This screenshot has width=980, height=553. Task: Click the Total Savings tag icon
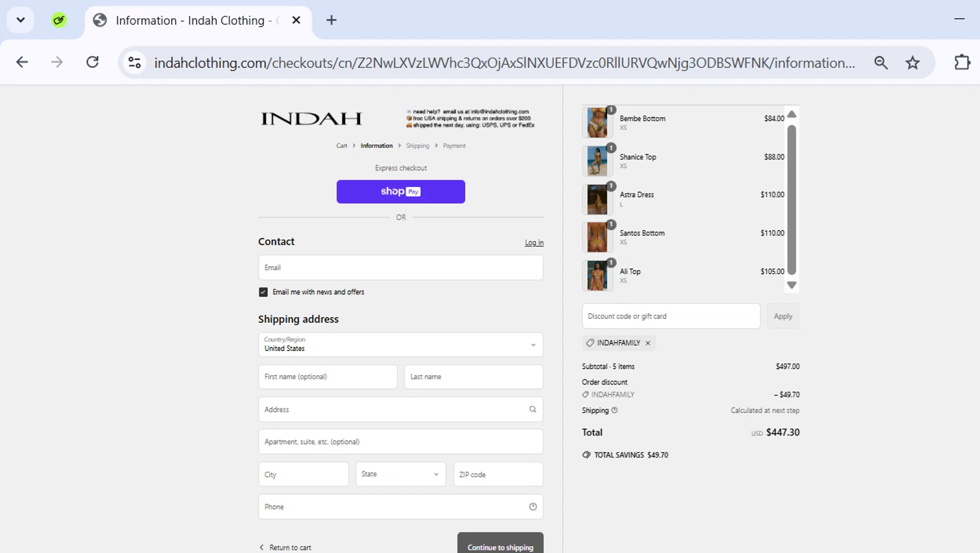pos(586,455)
